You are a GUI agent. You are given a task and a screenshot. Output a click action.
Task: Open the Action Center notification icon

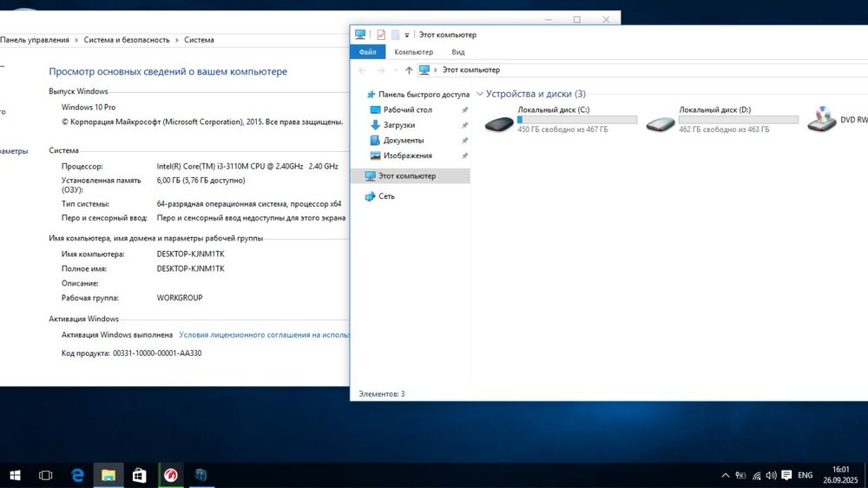coord(786,475)
